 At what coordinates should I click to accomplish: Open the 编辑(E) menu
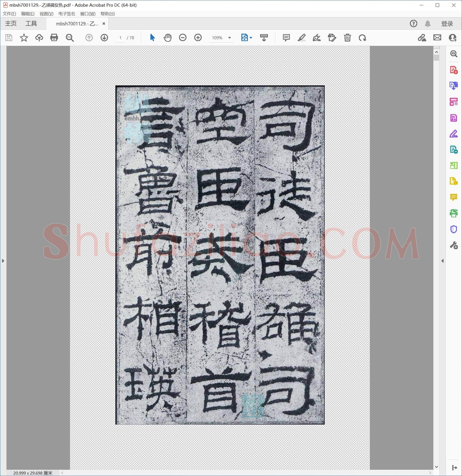[28, 14]
